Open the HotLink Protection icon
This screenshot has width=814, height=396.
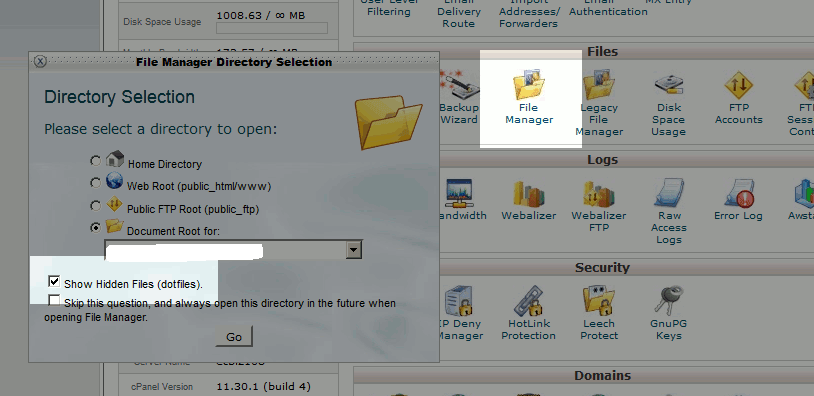pos(528,301)
